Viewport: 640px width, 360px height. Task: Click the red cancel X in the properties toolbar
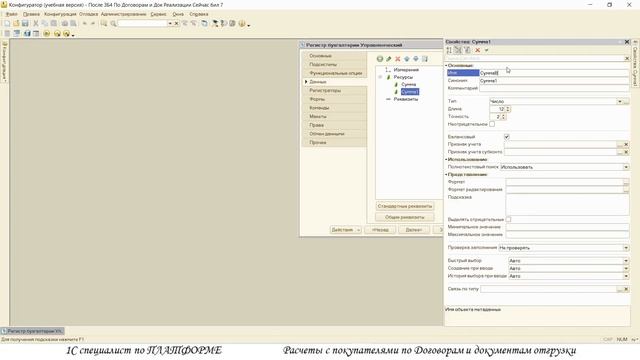pyautogui.click(x=478, y=50)
